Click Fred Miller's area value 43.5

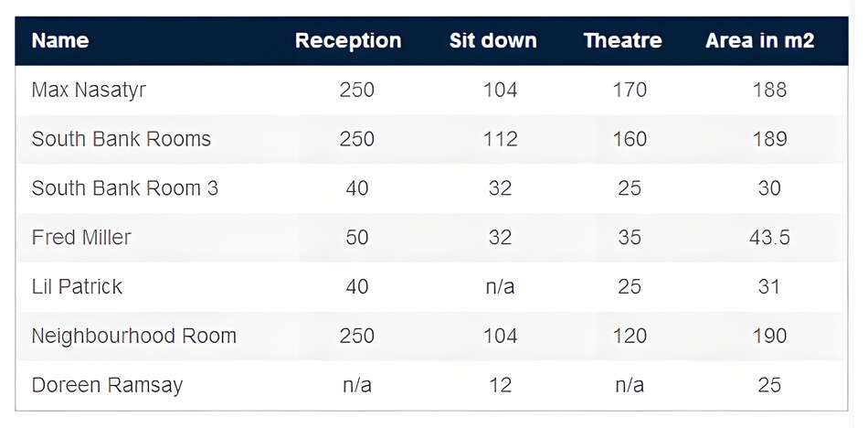(x=769, y=237)
